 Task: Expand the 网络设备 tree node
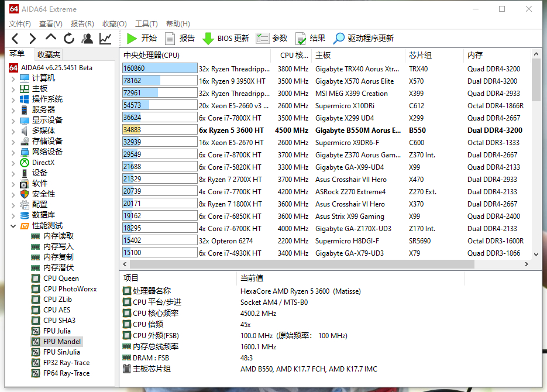(x=13, y=152)
